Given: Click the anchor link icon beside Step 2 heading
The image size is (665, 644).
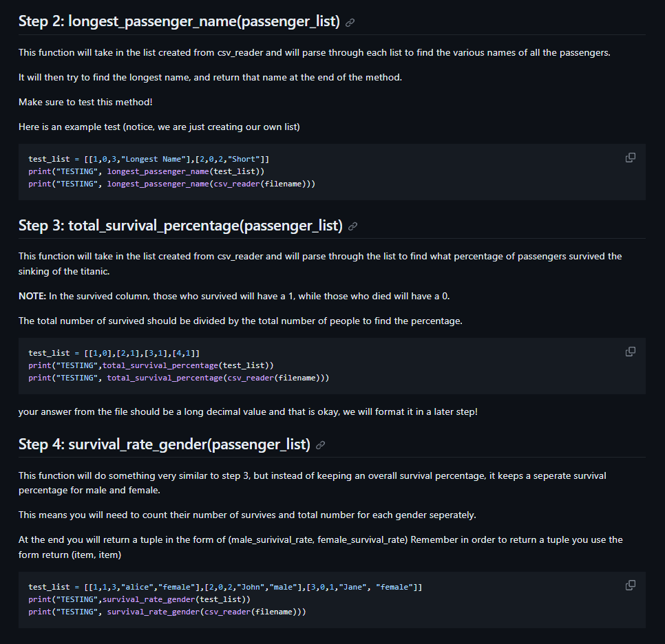Looking at the screenshot, I should click(x=350, y=23).
